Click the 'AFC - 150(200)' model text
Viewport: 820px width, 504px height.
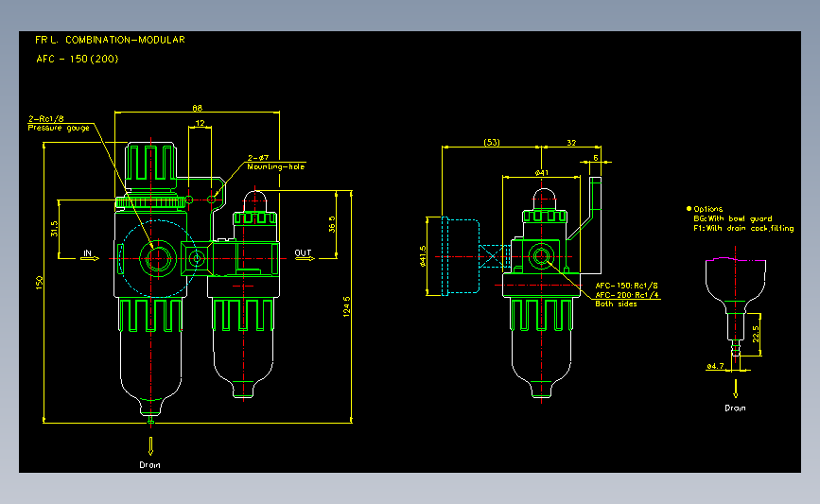[78, 59]
